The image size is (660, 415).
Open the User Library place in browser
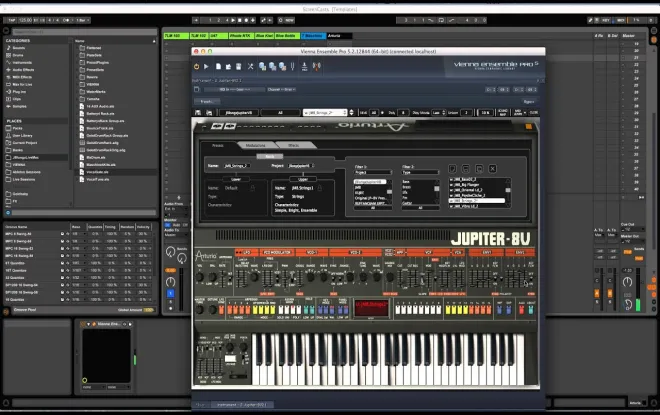[22, 136]
